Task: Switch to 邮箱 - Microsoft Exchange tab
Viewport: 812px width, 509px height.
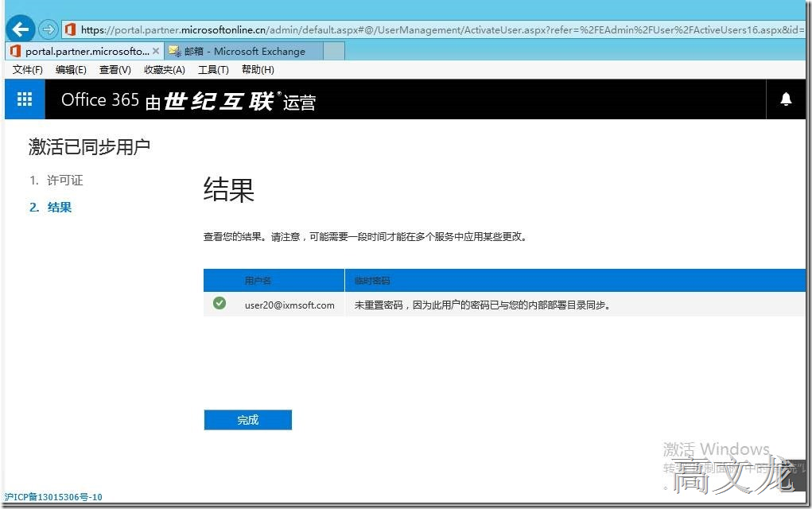Action: click(x=244, y=51)
